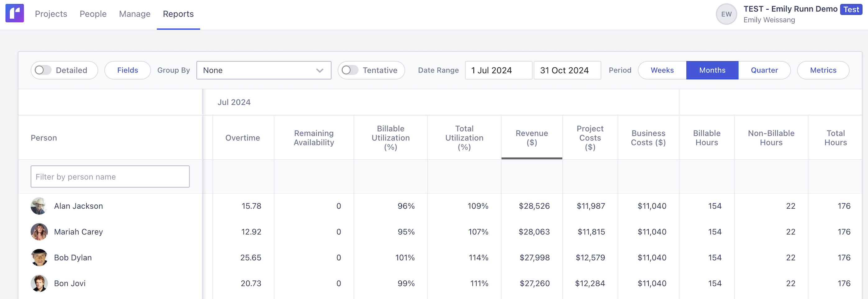Click Mariah Carey's avatar picture
The image size is (868, 299).
pyautogui.click(x=39, y=232)
